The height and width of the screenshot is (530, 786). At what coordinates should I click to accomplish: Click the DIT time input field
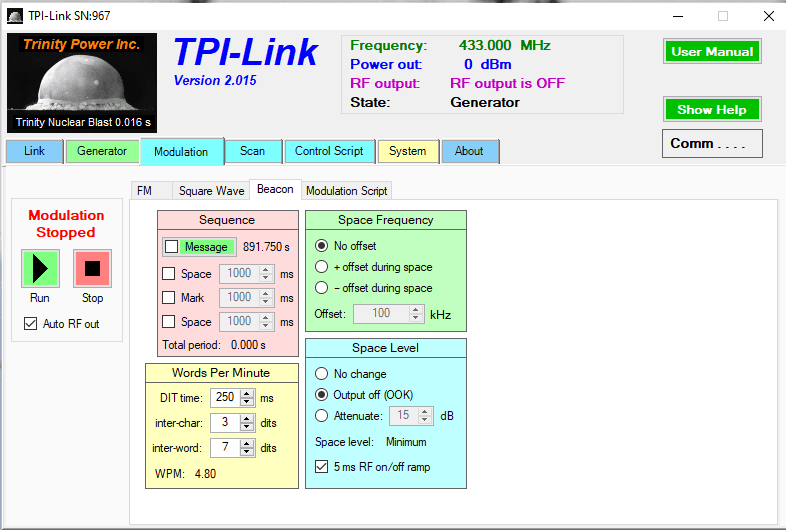[225, 397]
